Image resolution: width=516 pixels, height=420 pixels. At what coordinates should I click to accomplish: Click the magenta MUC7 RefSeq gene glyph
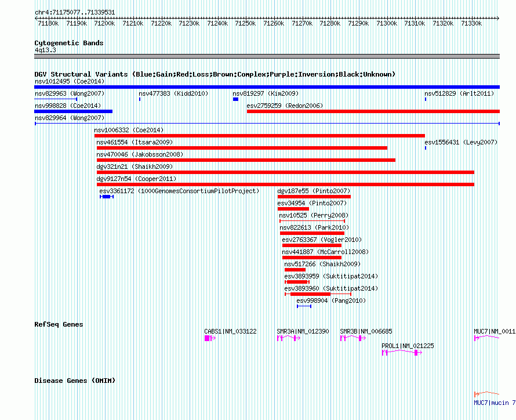(x=486, y=338)
